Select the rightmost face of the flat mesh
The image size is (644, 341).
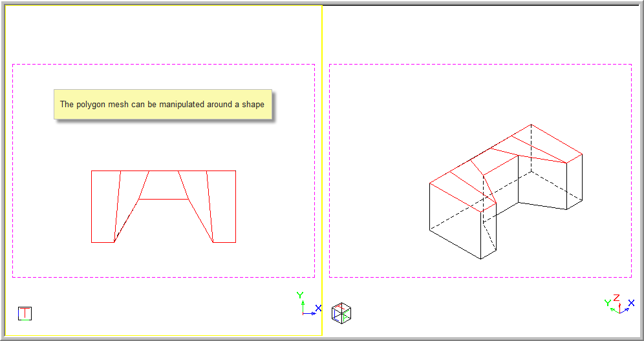tap(223, 207)
